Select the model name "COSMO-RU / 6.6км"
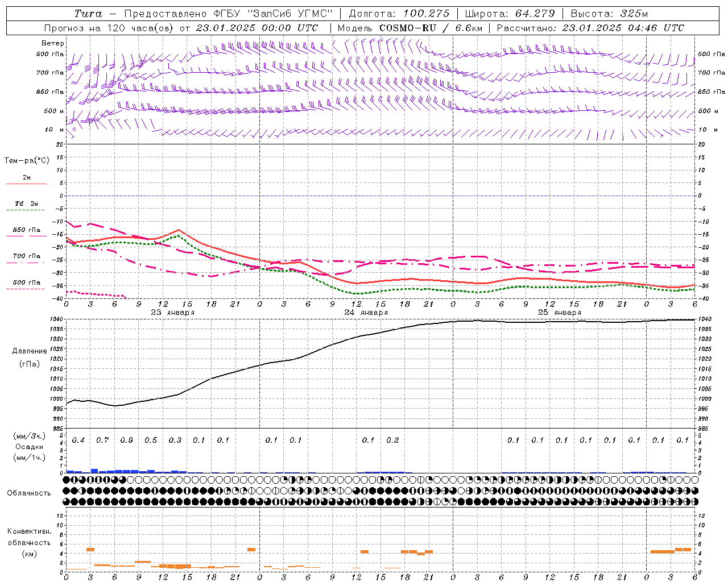728x582 pixels. point(431,28)
